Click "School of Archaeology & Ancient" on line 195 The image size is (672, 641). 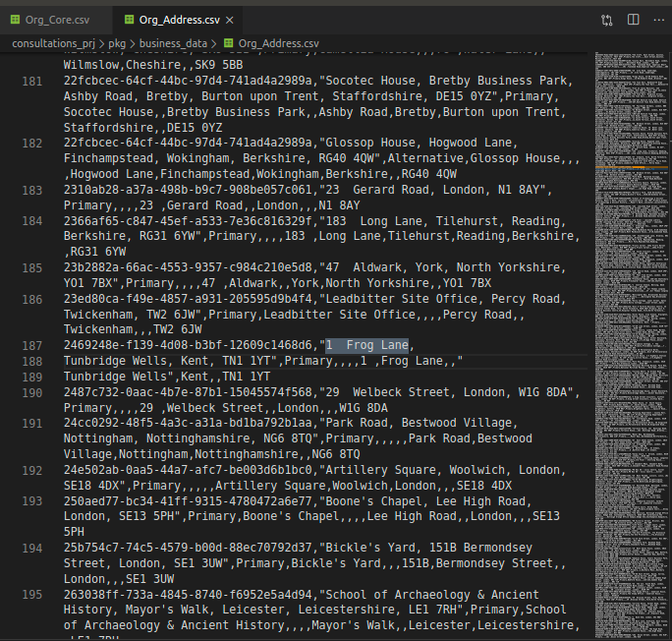(432, 594)
